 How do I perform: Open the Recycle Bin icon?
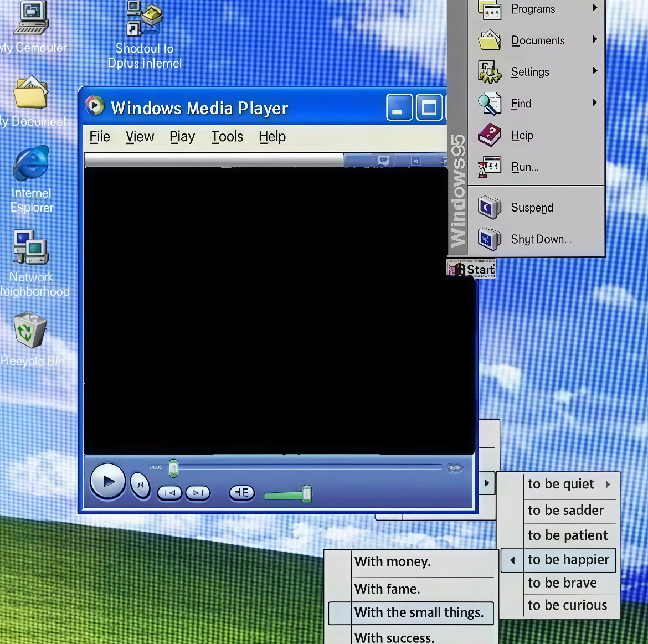pyautogui.click(x=30, y=330)
